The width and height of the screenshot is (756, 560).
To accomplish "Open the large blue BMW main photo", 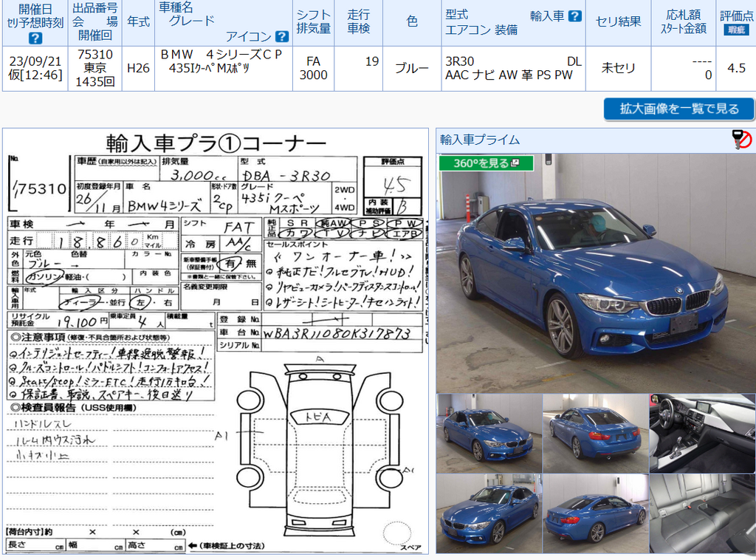I will coord(596,273).
